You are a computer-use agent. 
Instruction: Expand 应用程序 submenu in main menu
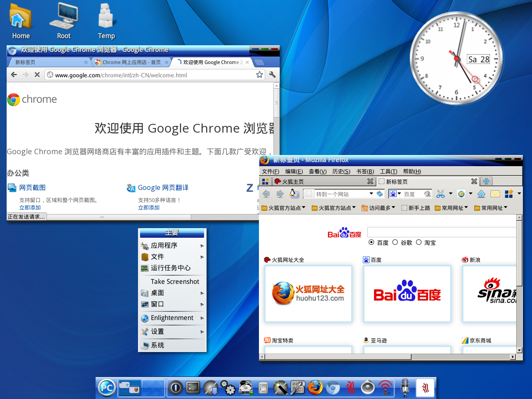(x=172, y=246)
